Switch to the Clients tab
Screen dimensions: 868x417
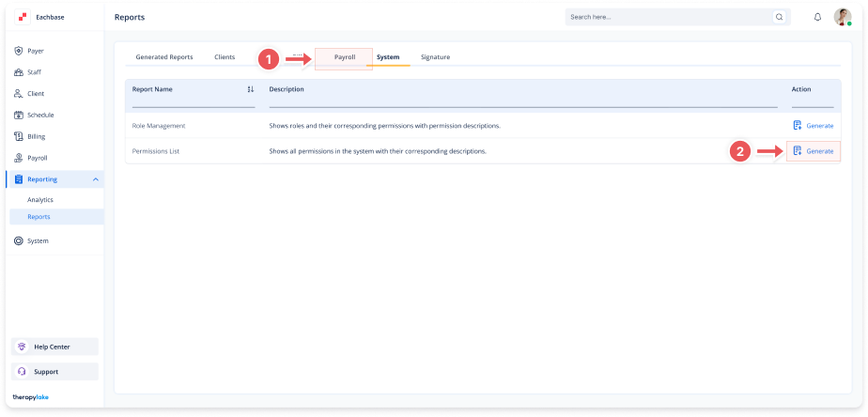(225, 57)
